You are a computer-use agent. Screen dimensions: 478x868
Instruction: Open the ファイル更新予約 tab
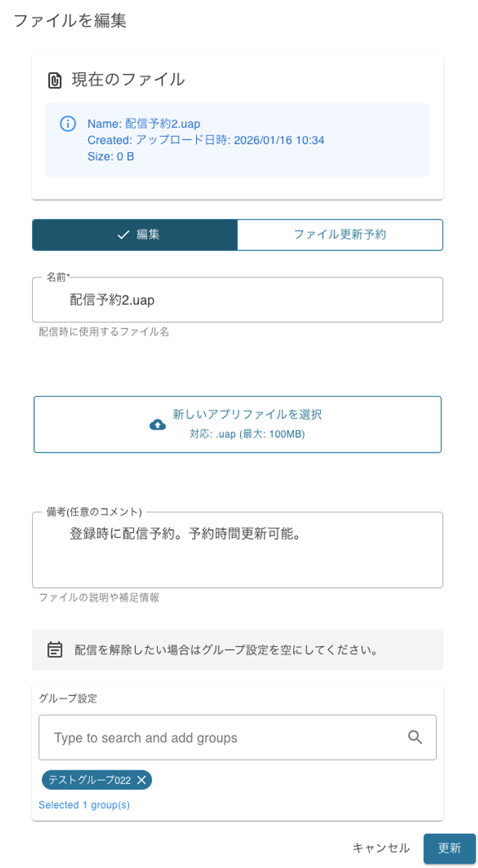340,235
